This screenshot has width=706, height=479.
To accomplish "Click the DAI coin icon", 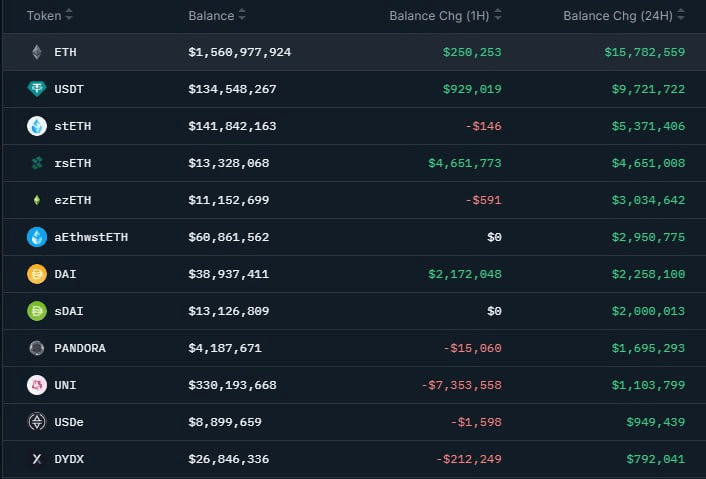I will [37, 274].
